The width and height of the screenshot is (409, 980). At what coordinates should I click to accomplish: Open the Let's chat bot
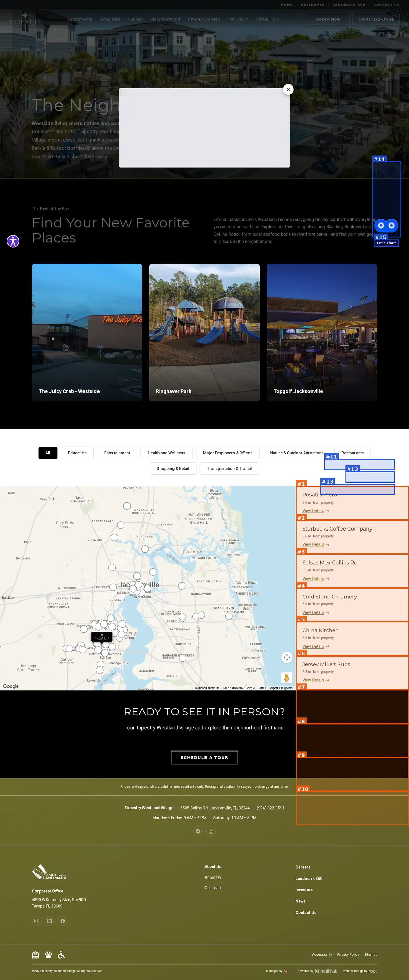point(386,226)
